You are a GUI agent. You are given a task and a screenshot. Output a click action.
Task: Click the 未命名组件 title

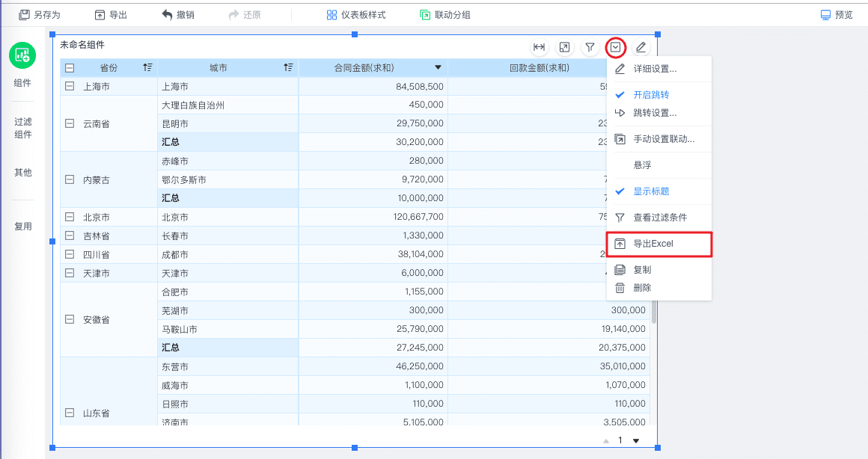coord(82,45)
